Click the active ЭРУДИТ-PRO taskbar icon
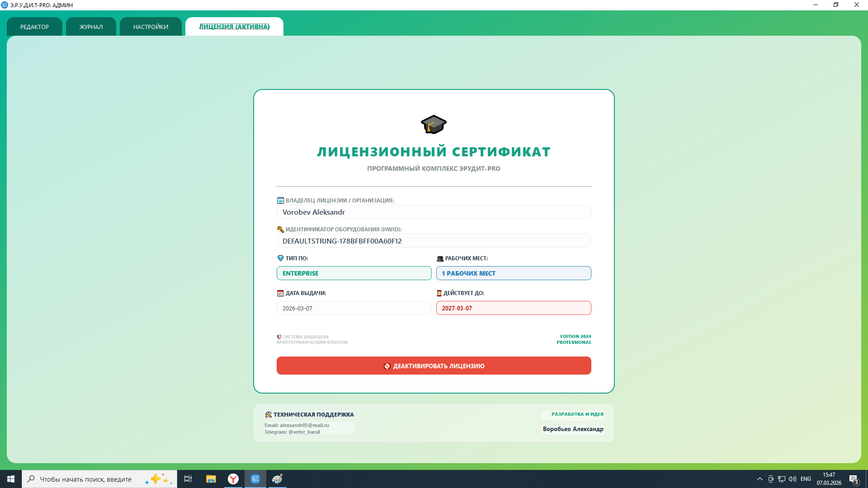 [255, 479]
